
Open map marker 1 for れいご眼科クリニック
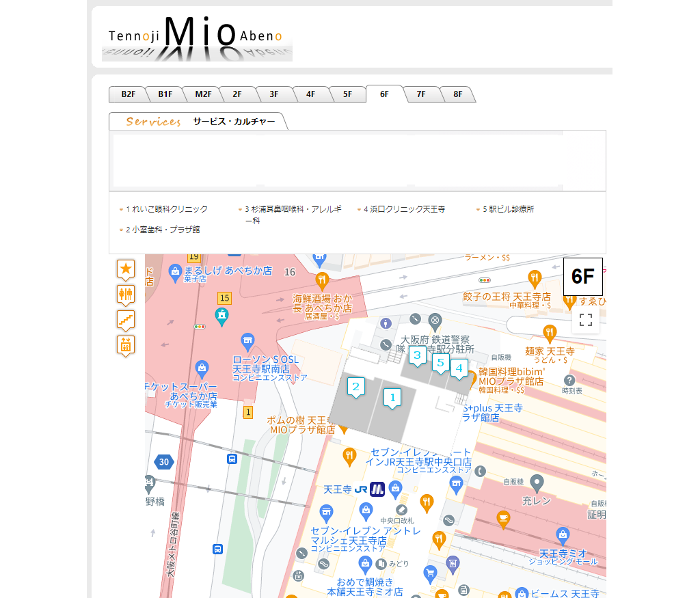click(392, 396)
